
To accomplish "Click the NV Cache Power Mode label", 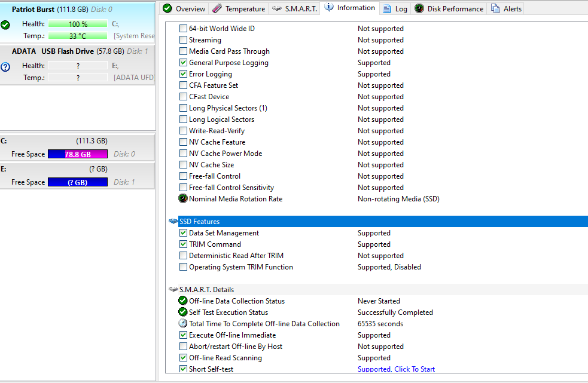I will coord(226,154).
